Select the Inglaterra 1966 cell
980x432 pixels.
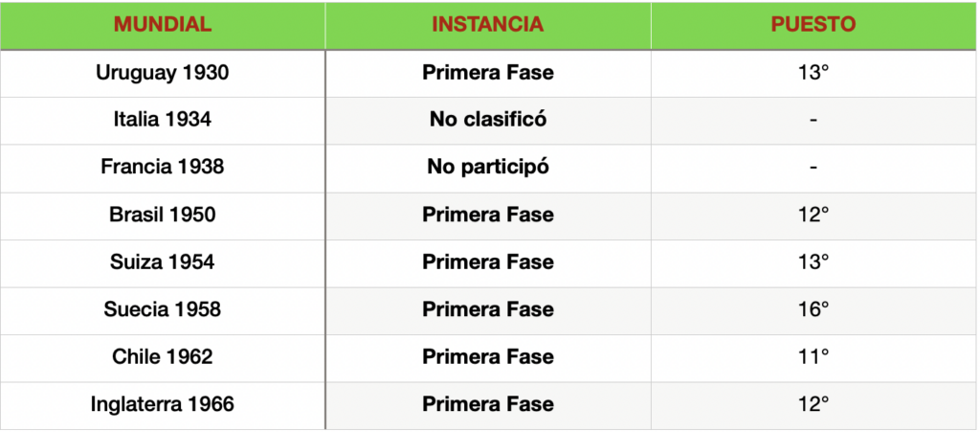pyautogui.click(x=163, y=405)
